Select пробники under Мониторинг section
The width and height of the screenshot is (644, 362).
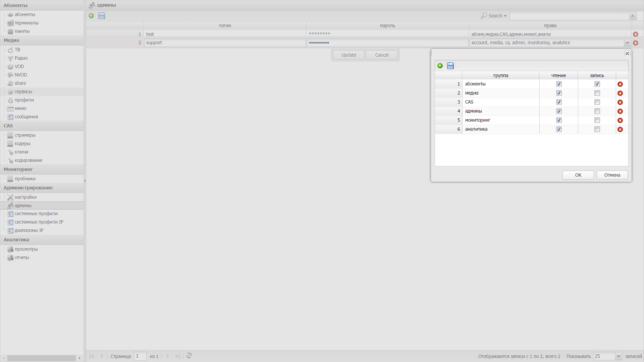pyautogui.click(x=25, y=179)
